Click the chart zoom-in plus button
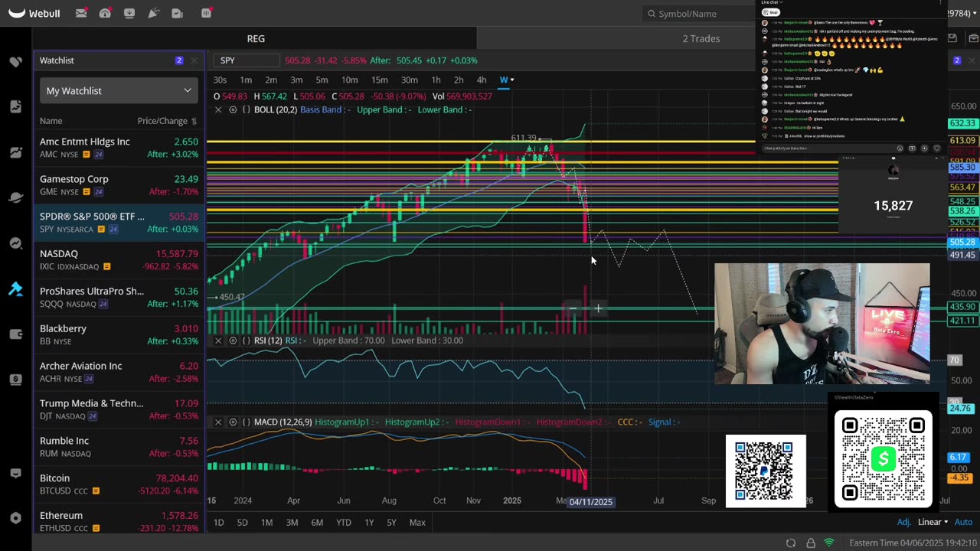980x551 pixels. pos(598,308)
